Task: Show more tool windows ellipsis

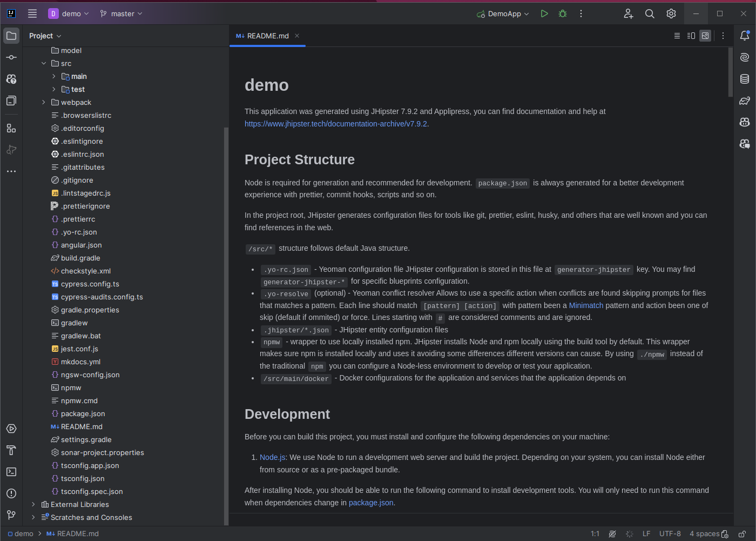Action: point(11,171)
